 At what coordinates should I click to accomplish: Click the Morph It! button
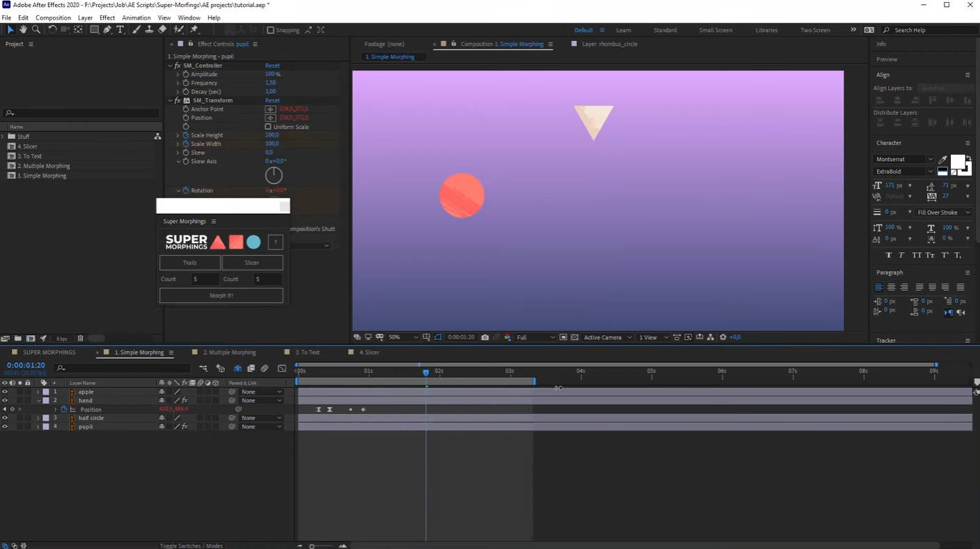click(x=221, y=295)
